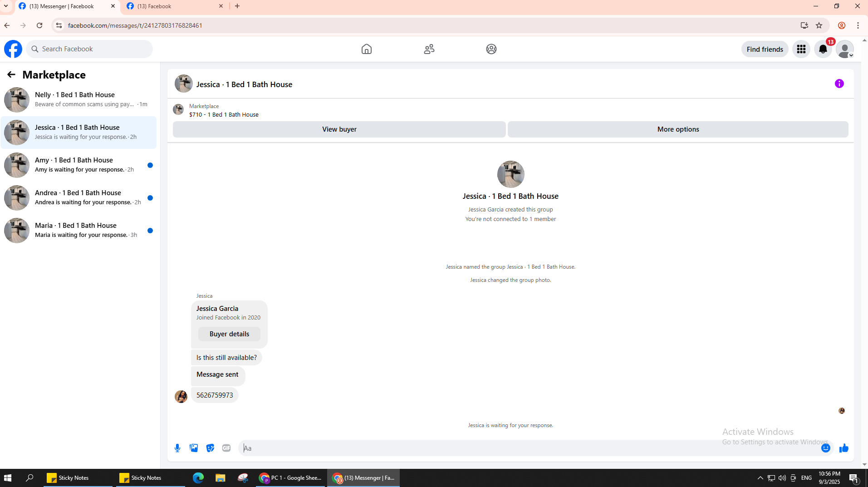Click the install app icon in address bar

click(x=804, y=25)
